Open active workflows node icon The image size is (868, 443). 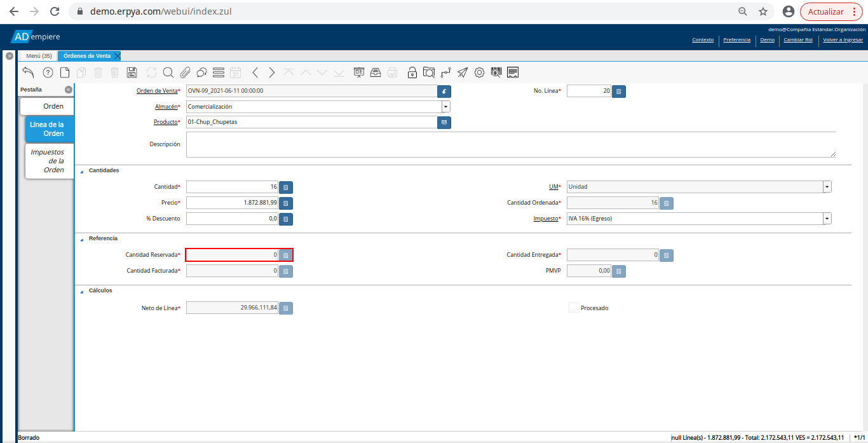tap(446, 72)
